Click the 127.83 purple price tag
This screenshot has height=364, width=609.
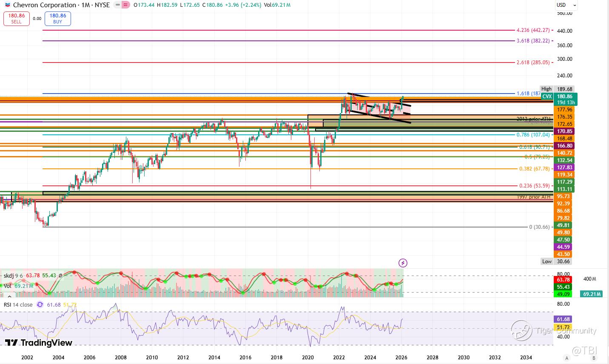click(x=564, y=168)
